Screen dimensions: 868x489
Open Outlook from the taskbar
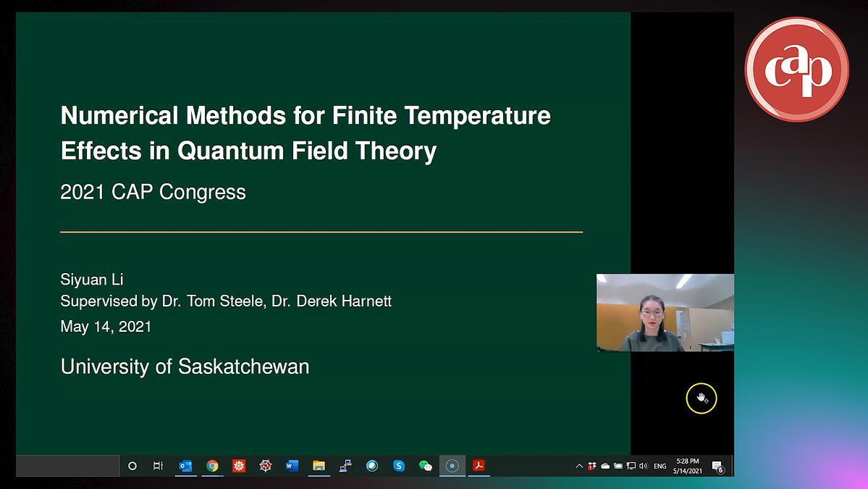(185, 466)
